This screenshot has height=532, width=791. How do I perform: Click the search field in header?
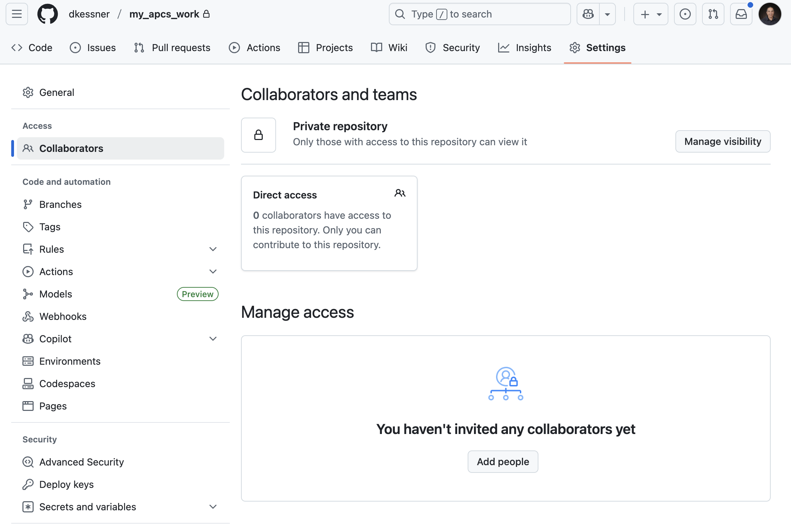(480, 14)
